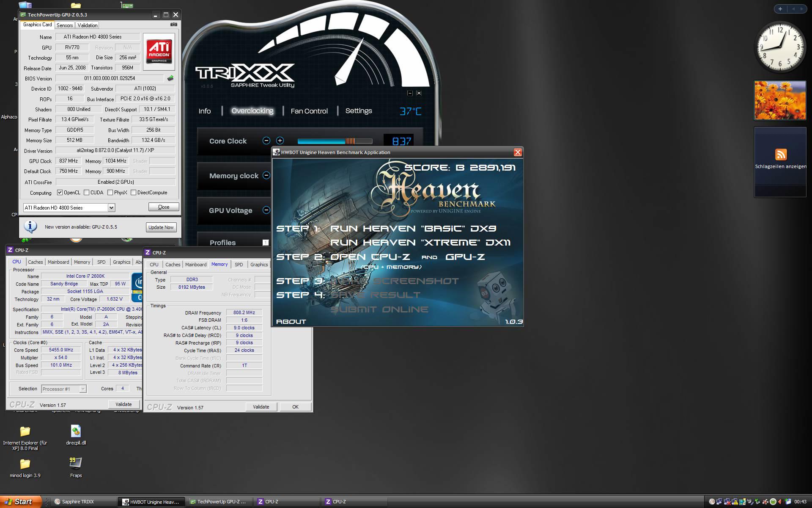
Task: Open Mainboard tab in memory CPU-Z window
Action: 196,265
